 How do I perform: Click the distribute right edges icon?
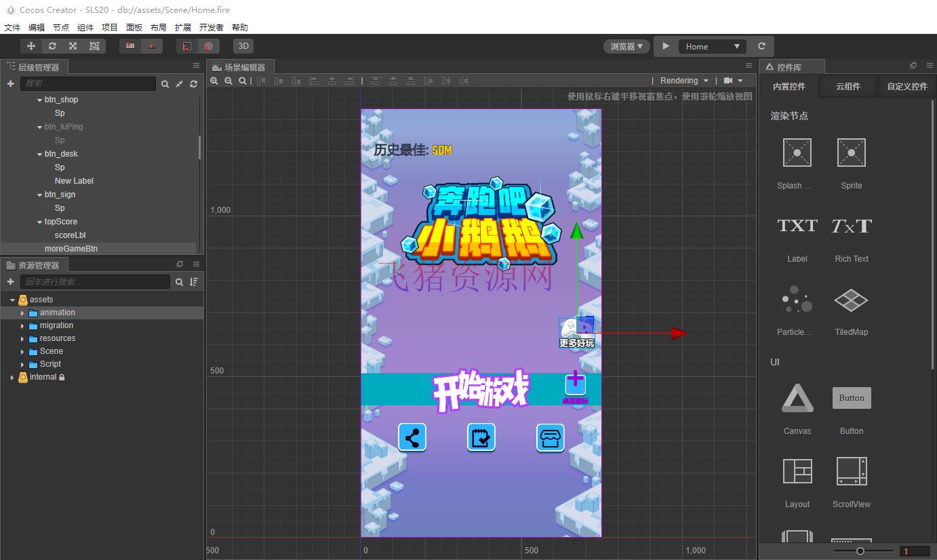point(463,81)
